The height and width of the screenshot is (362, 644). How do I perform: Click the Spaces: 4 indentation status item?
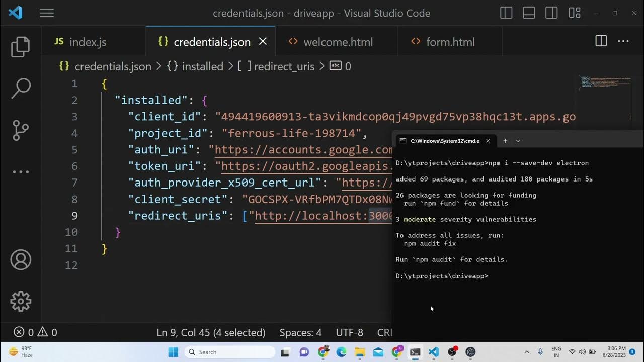click(300, 332)
